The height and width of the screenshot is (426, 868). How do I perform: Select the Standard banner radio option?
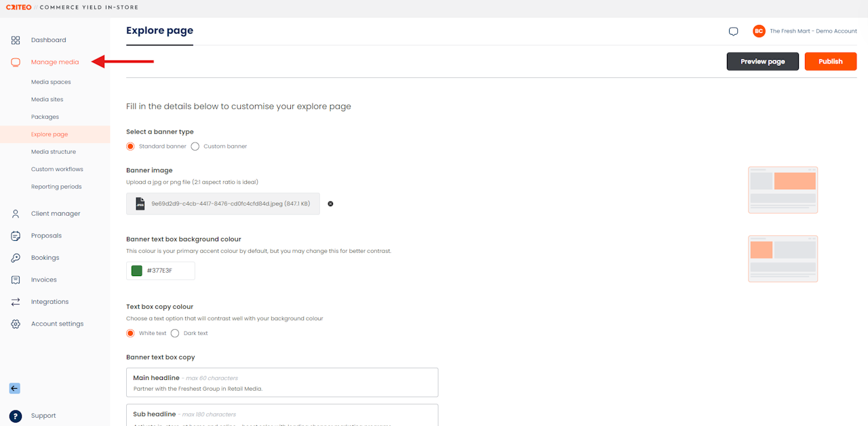pyautogui.click(x=131, y=147)
